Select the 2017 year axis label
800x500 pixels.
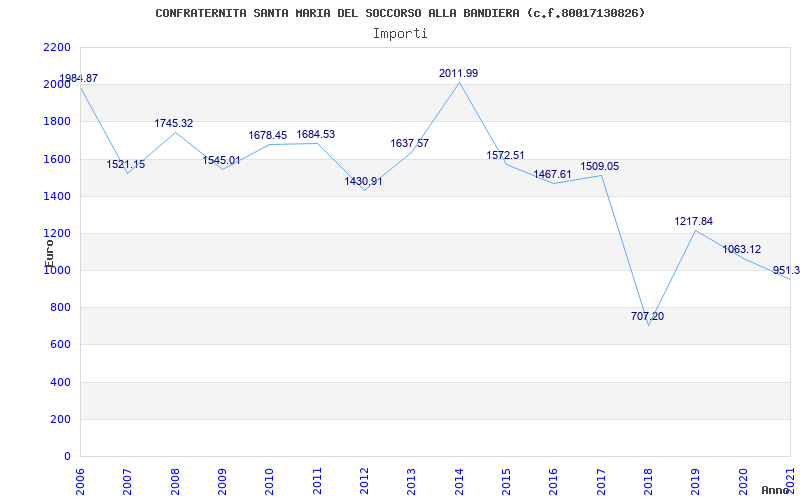pyautogui.click(x=601, y=481)
